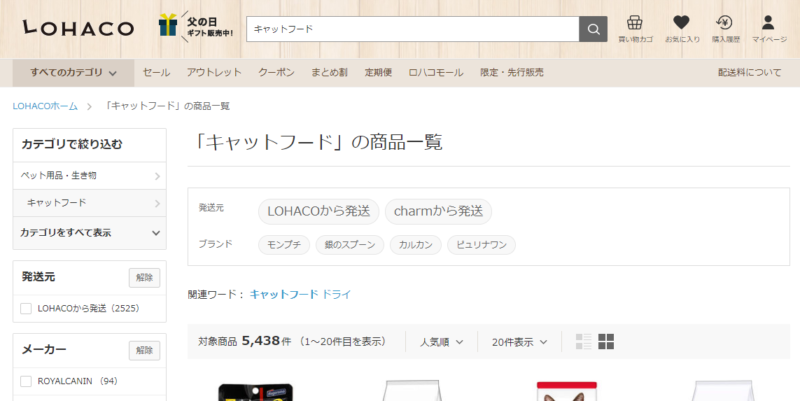Open the ロハコモール menu item
This screenshot has height=401, width=800.
click(436, 72)
